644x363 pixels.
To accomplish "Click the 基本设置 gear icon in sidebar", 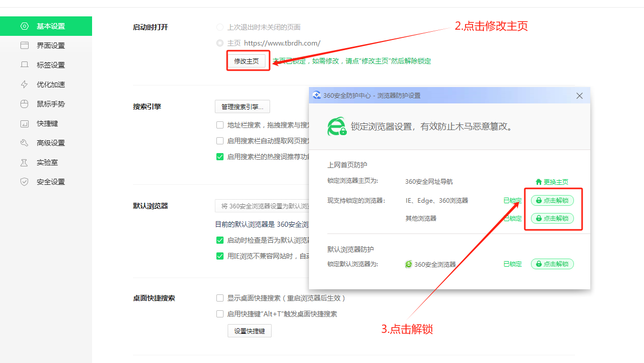I will click(x=24, y=26).
